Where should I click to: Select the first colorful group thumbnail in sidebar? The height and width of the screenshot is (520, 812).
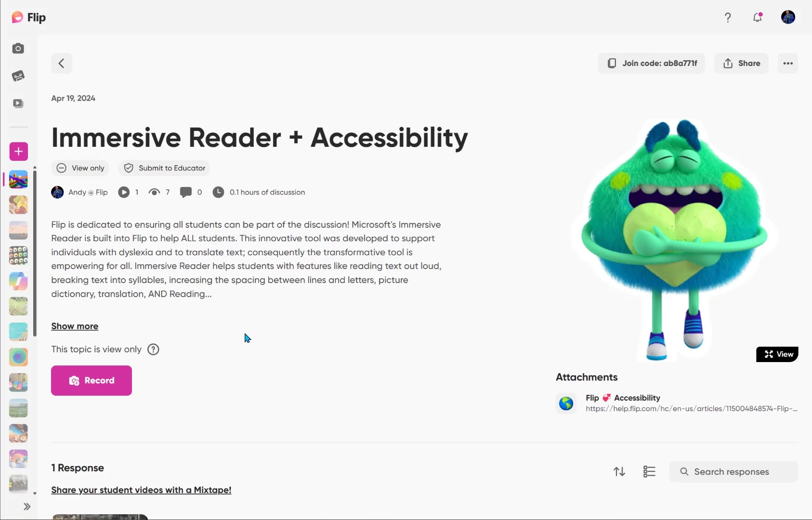tap(18, 180)
